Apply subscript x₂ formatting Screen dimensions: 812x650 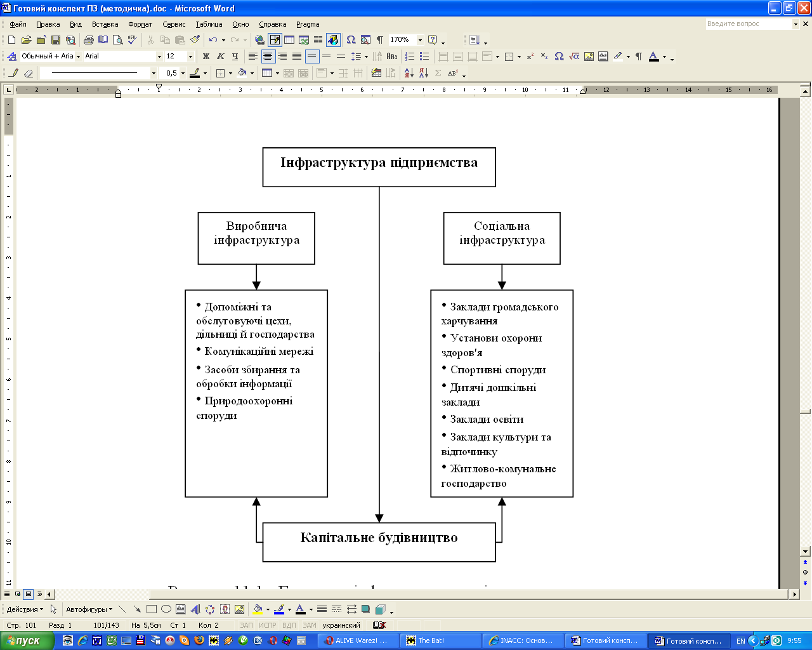point(544,56)
